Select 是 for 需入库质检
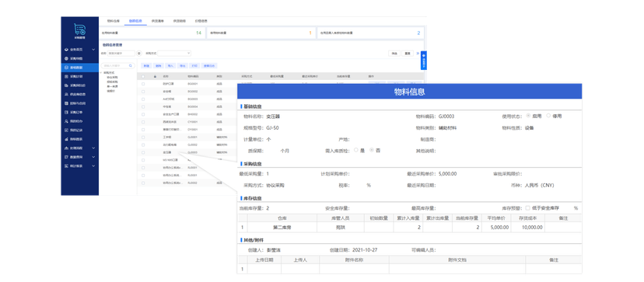 point(356,150)
